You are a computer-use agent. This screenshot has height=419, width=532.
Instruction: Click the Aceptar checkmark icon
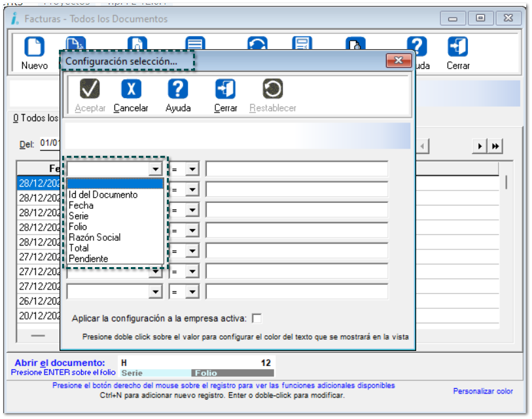coord(90,89)
